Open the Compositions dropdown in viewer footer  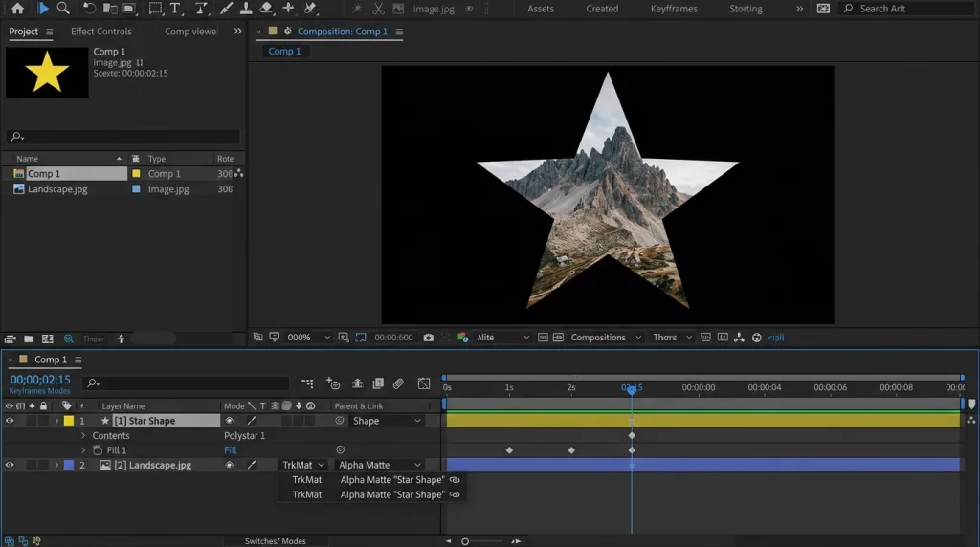pyautogui.click(x=606, y=338)
